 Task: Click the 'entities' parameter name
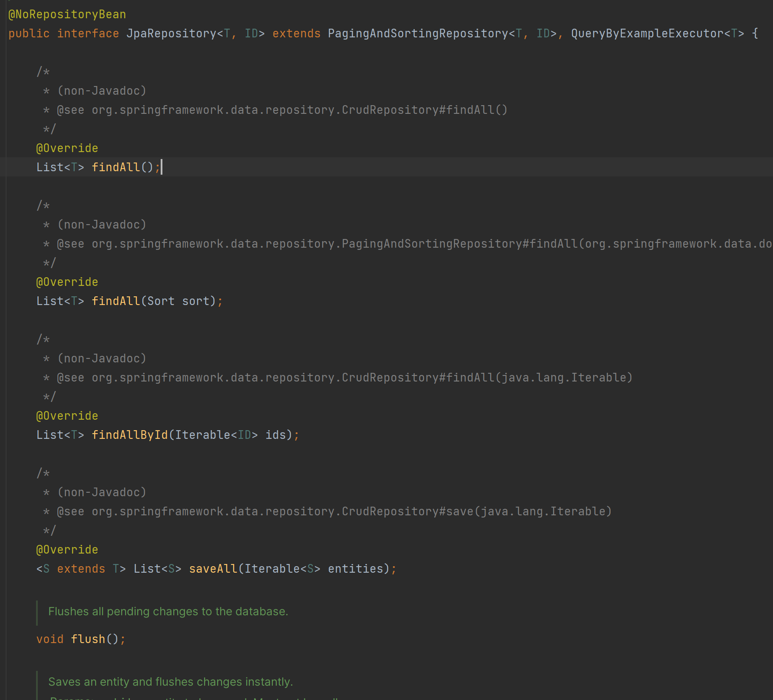click(356, 569)
